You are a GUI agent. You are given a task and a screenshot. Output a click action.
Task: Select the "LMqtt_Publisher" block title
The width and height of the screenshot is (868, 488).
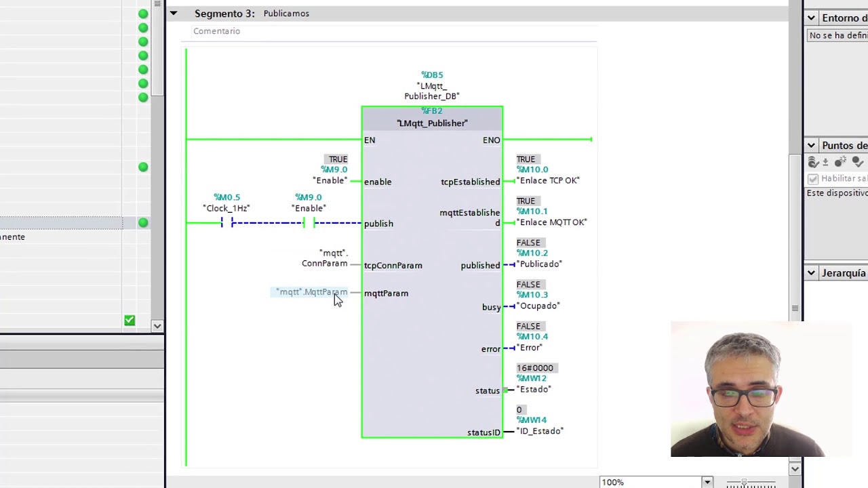[432, 123]
